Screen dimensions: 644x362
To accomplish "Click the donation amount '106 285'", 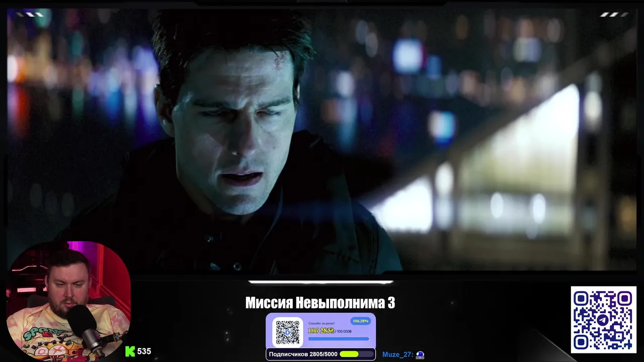I will point(320,330).
